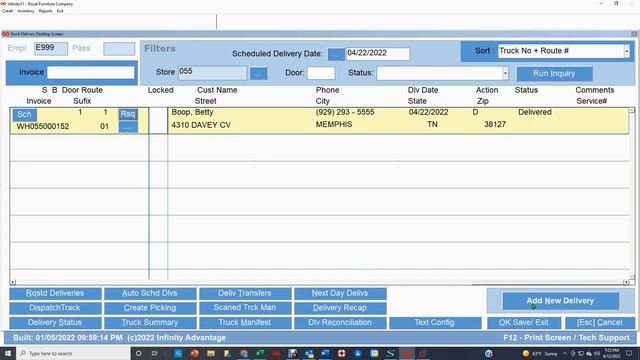Click the Rsq button on invoice WH055000152
This screenshot has height=360, width=640.
[x=128, y=114]
